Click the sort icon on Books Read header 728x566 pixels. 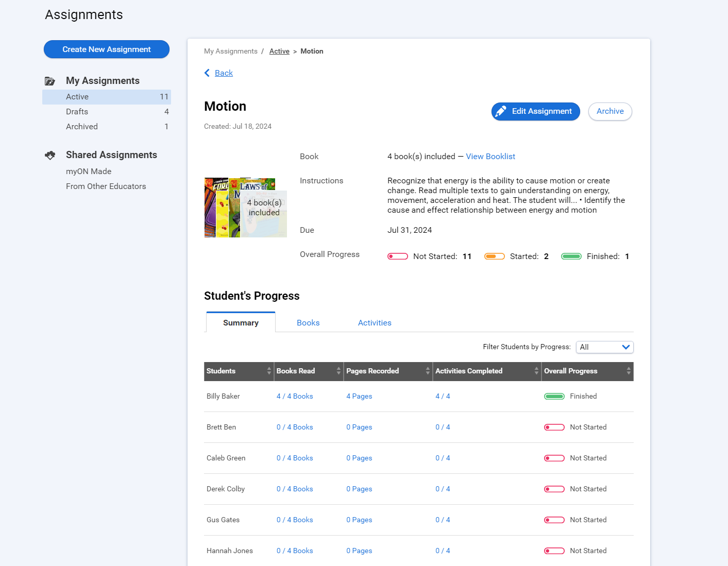[x=338, y=371]
